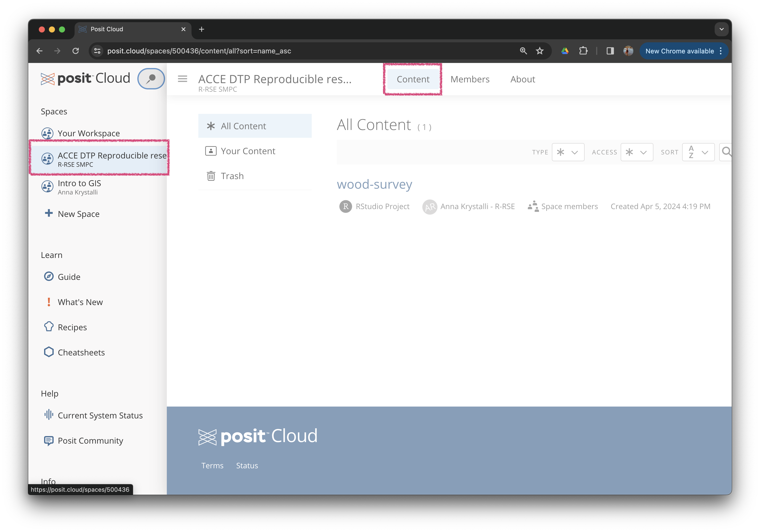Click the Your Workspace space icon
The height and width of the screenshot is (532, 760).
click(x=47, y=133)
